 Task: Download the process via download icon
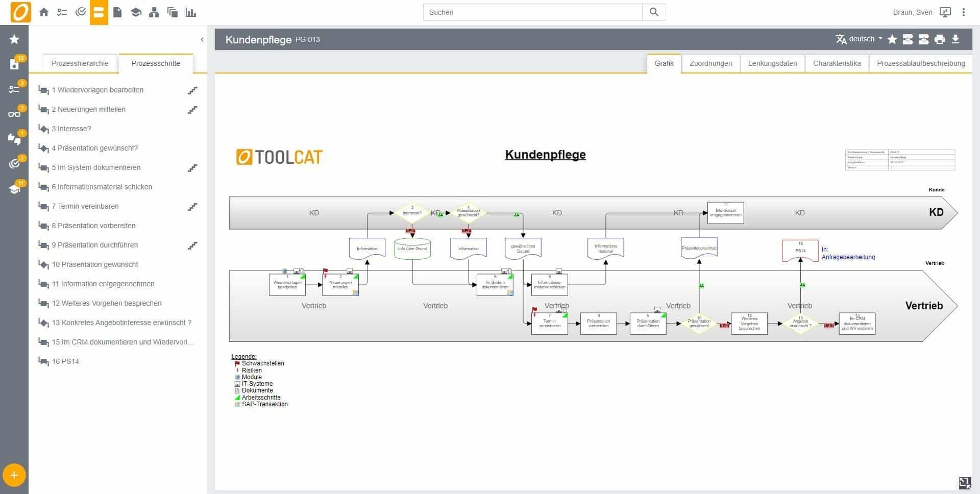(x=955, y=39)
